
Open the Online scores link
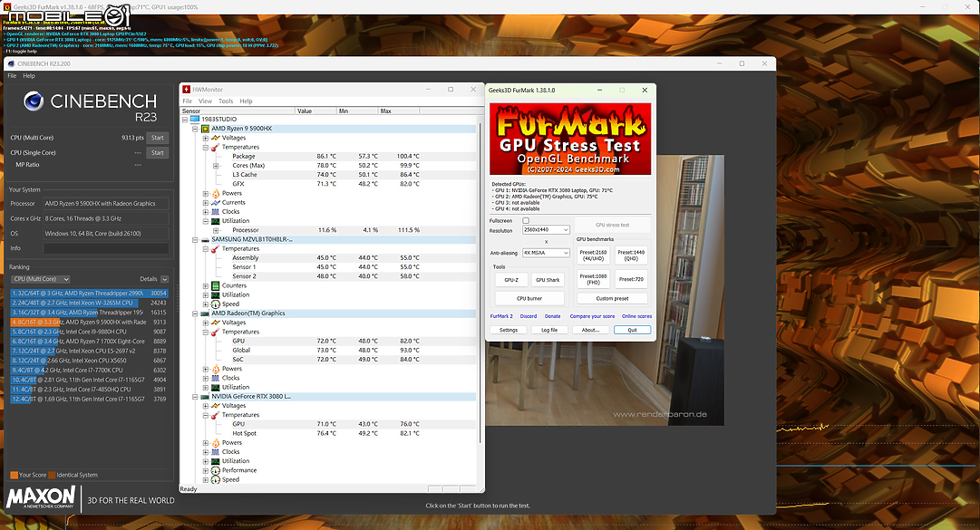637,316
